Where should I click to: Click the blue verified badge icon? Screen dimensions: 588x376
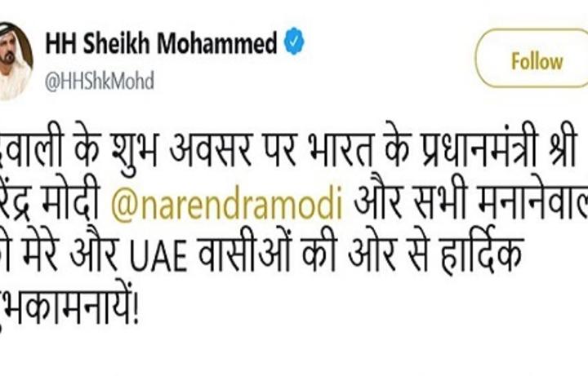point(294,41)
